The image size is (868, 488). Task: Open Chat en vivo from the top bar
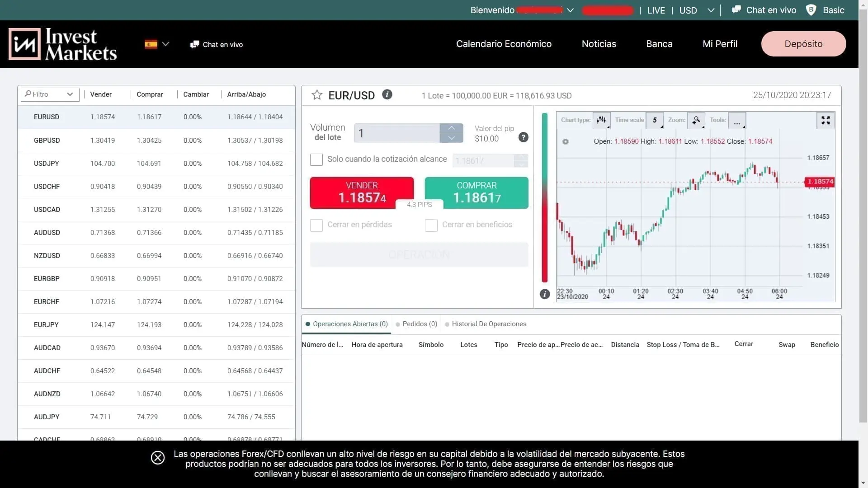pos(769,10)
